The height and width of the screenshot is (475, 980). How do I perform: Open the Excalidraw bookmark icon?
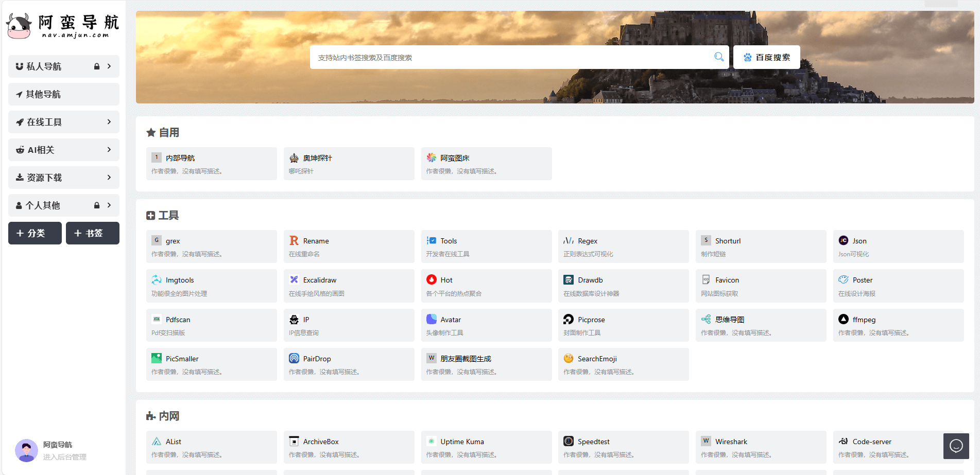294,280
